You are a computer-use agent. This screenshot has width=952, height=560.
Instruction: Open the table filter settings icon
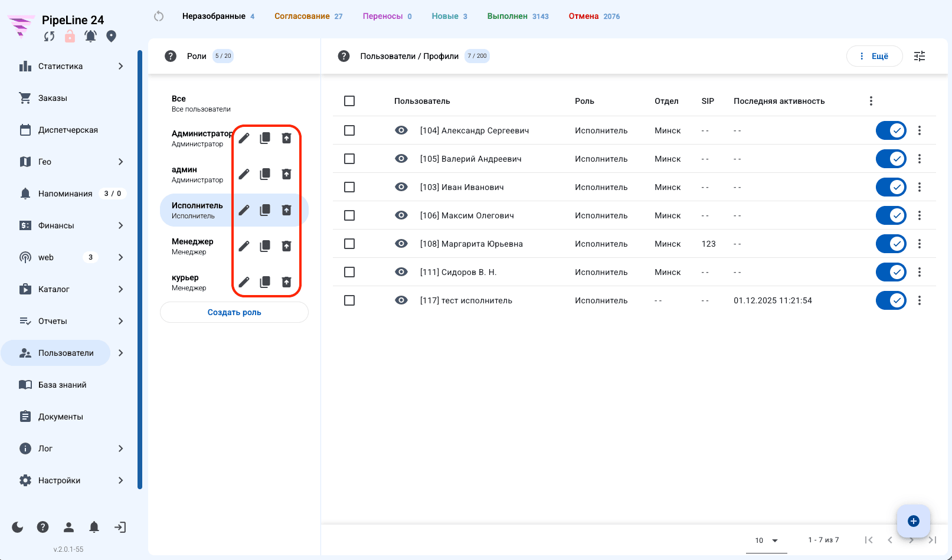tap(920, 56)
